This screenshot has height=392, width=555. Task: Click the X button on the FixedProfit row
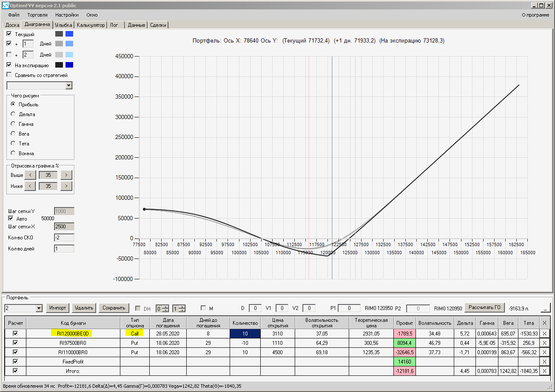tap(544, 361)
